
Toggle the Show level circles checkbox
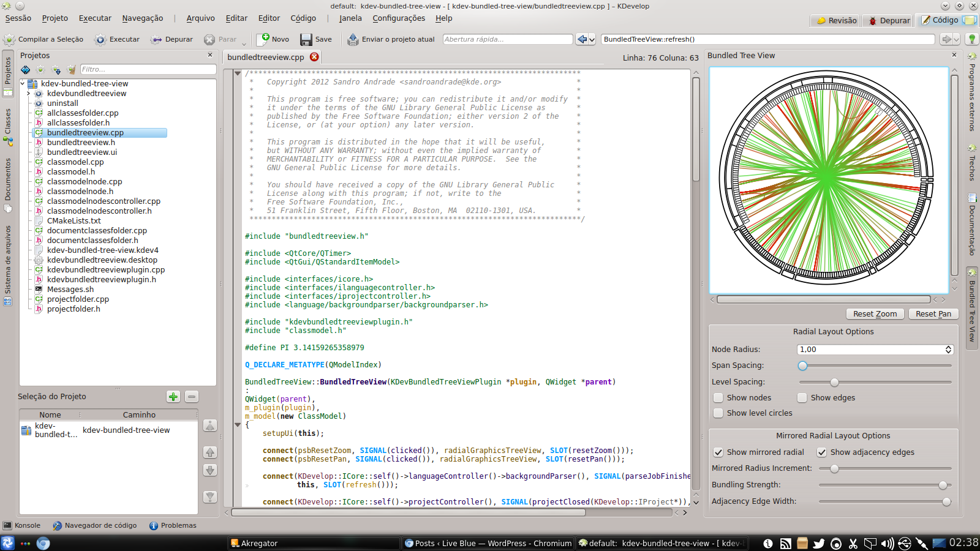718,413
